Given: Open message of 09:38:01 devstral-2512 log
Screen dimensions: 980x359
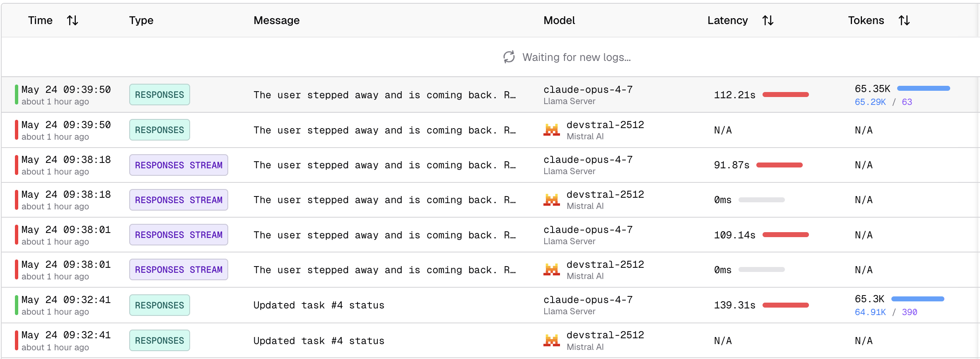Looking at the screenshot, I should pyautogui.click(x=385, y=270).
